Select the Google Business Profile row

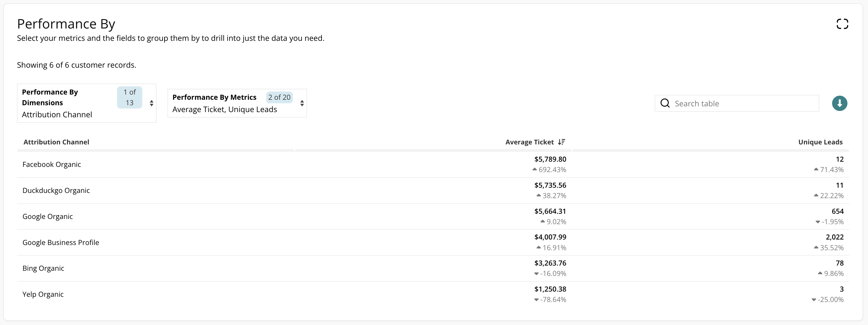pyautogui.click(x=61, y=243)
